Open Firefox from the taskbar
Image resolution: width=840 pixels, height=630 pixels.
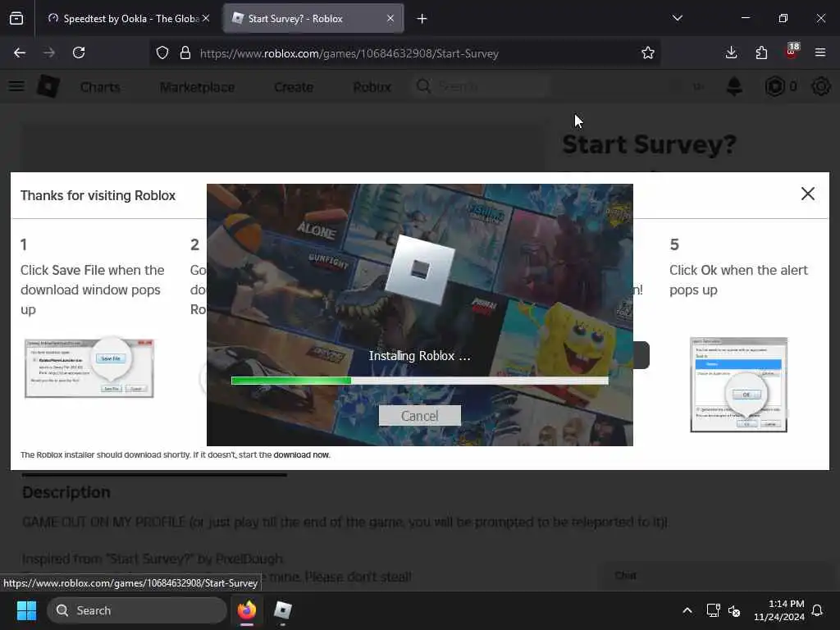click(x=246, y=610)
